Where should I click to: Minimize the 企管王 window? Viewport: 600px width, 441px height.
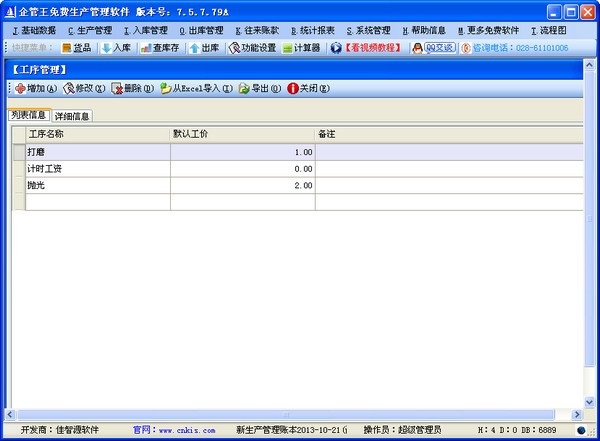click(x=554, y=12)
